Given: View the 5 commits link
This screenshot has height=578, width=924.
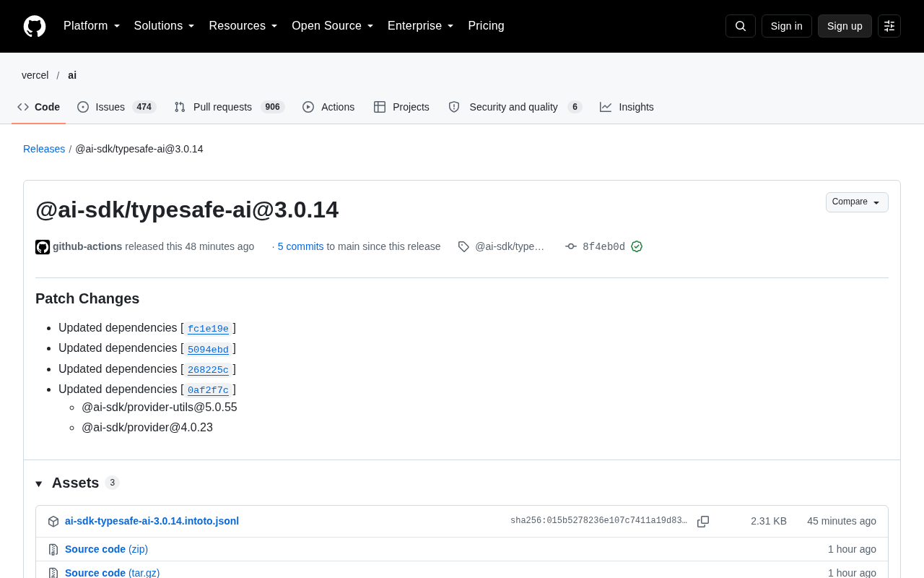Looking at the screenshot, I should point(301,246).
